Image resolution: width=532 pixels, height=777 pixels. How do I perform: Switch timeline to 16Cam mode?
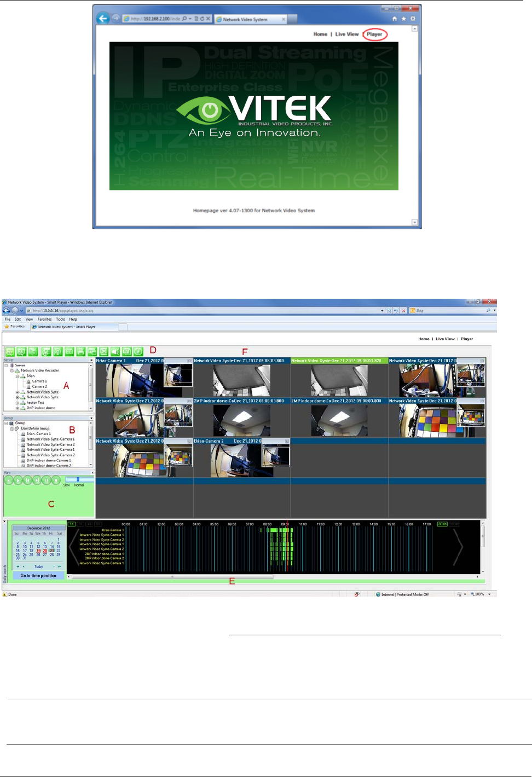point(454,524)
